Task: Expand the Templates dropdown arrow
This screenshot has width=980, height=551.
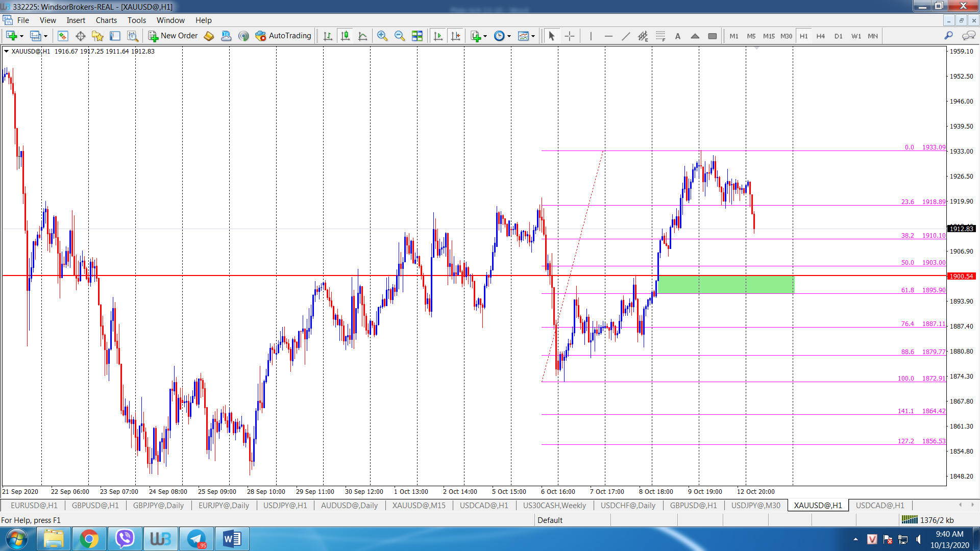Action: (533, 36)
